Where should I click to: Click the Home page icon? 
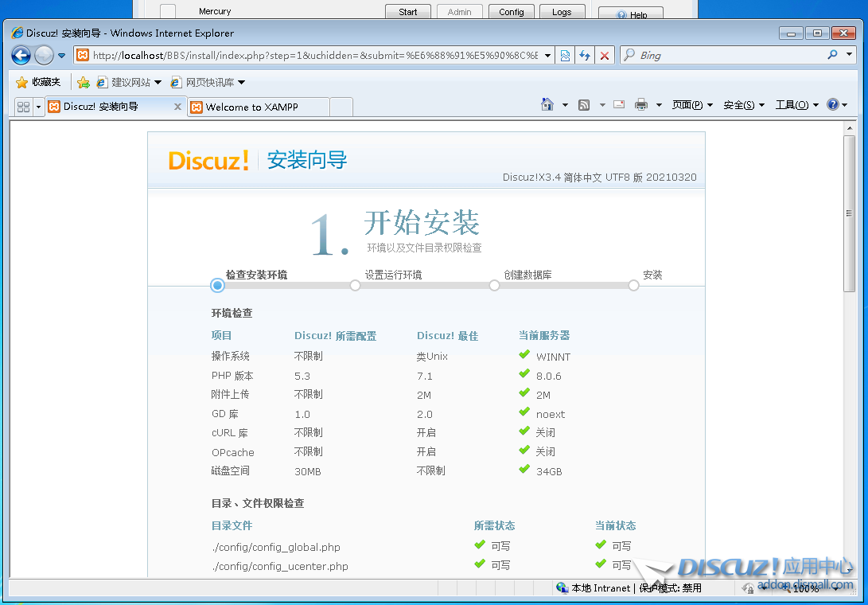(x=547, y=104)
